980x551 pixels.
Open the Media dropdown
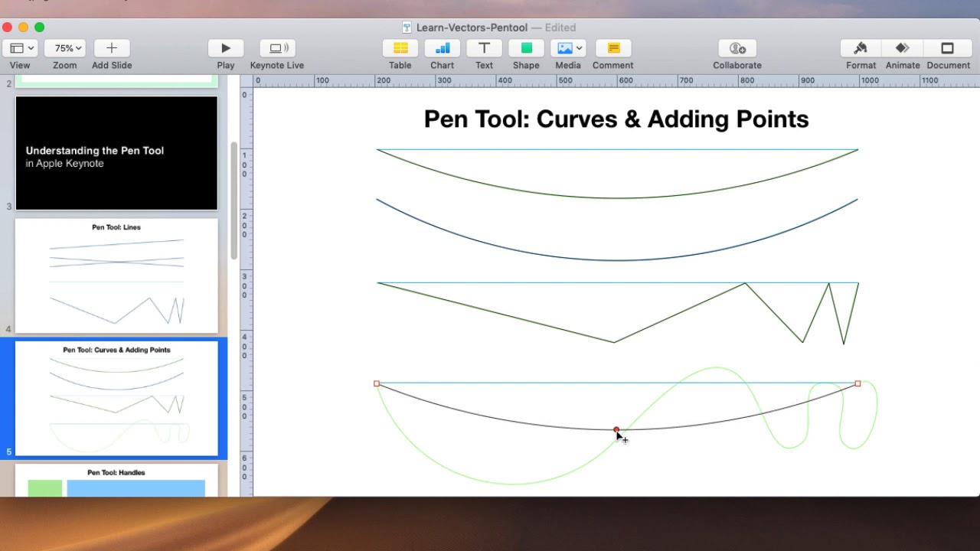pyautogui.click(x=568, y=48)
